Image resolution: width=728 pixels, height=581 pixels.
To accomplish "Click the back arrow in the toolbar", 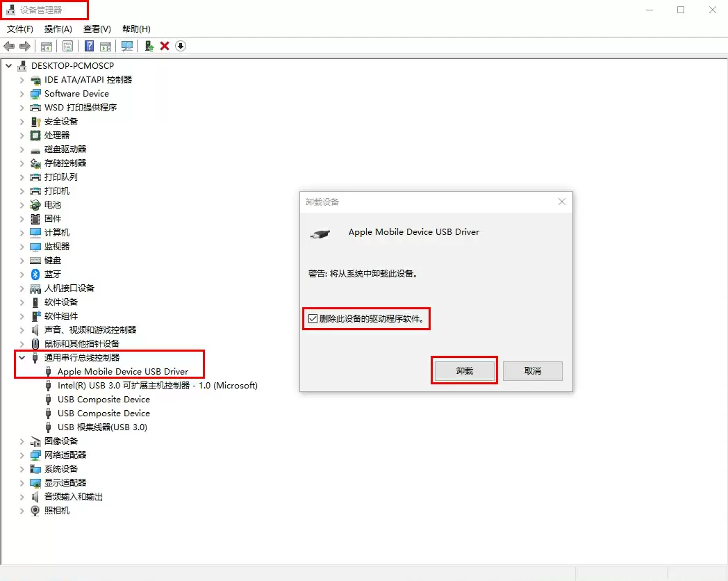I will [9, 46].
